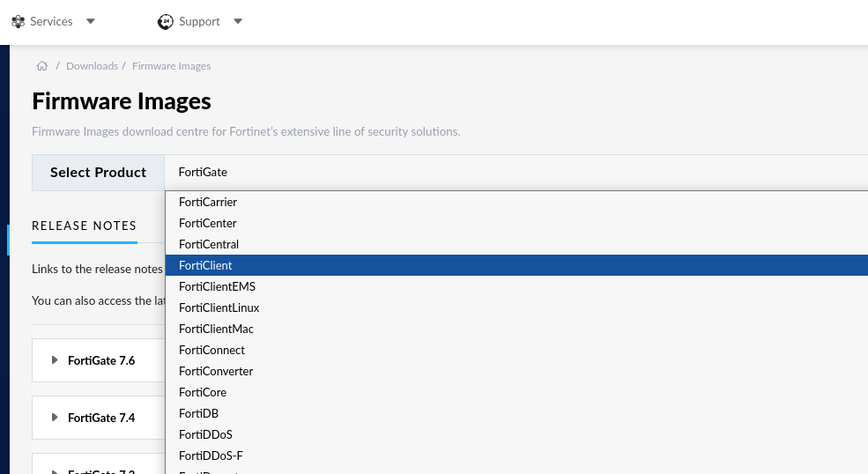Choose FortiCenter in the dropdown list
This screenshot has width=868, height=474.
[x=207, y=223]
